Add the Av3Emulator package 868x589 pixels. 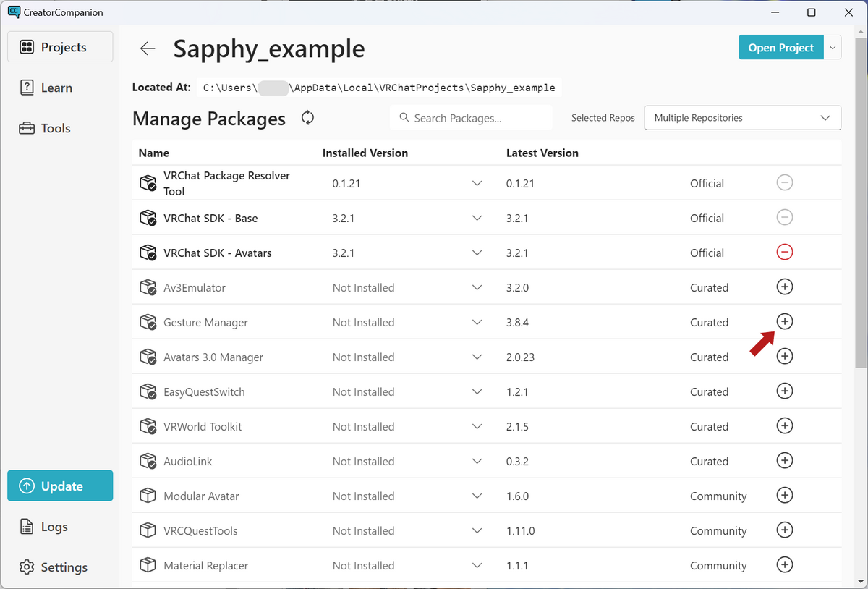[784, 287]
